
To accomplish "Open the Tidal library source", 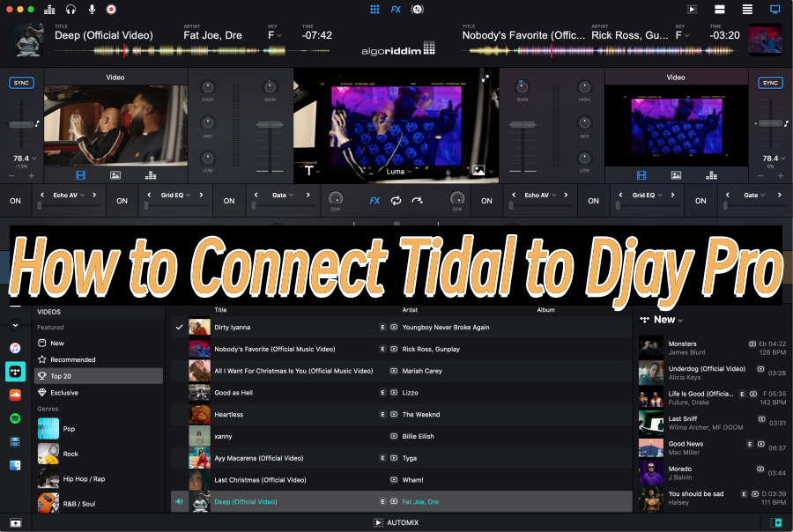I will coord(15,372).
